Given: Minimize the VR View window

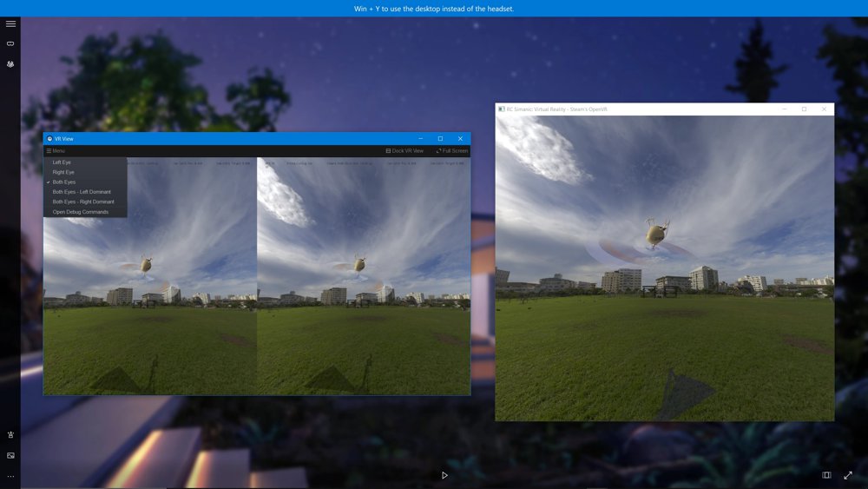Looking at the screenshot, I should pos(421,138).
